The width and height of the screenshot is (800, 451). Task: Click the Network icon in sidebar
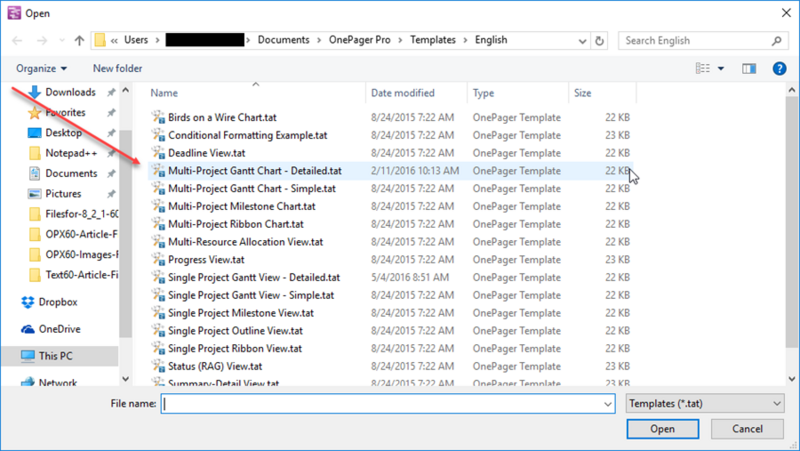click(28, 382)
